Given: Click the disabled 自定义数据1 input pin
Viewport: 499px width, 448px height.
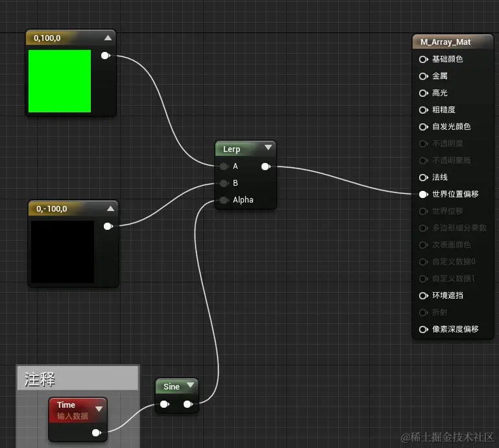Looking at the screenshot, I should point(424,279).
